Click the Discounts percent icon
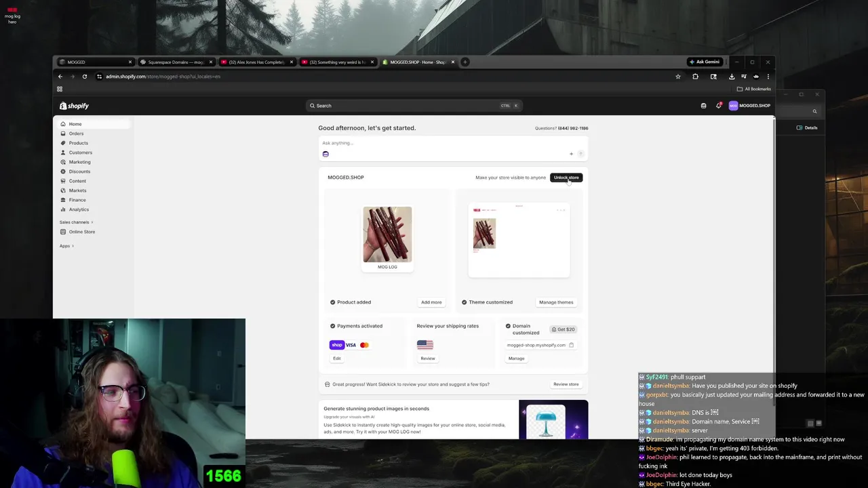The image size is (868, 488). (63, 171)
